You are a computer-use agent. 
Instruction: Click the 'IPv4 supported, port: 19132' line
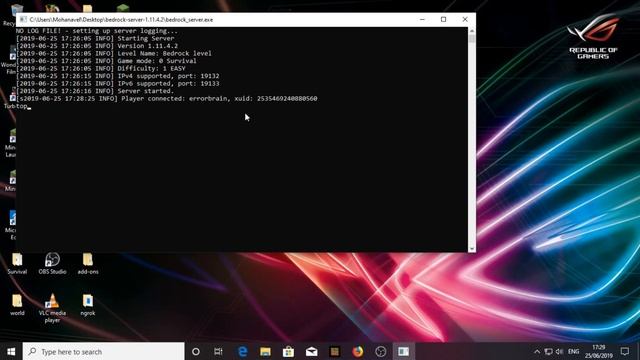click(118, 76)
